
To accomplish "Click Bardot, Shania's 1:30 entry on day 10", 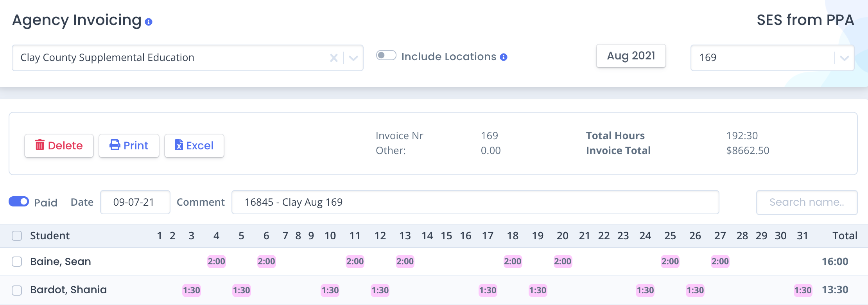I will coord(330,290).
